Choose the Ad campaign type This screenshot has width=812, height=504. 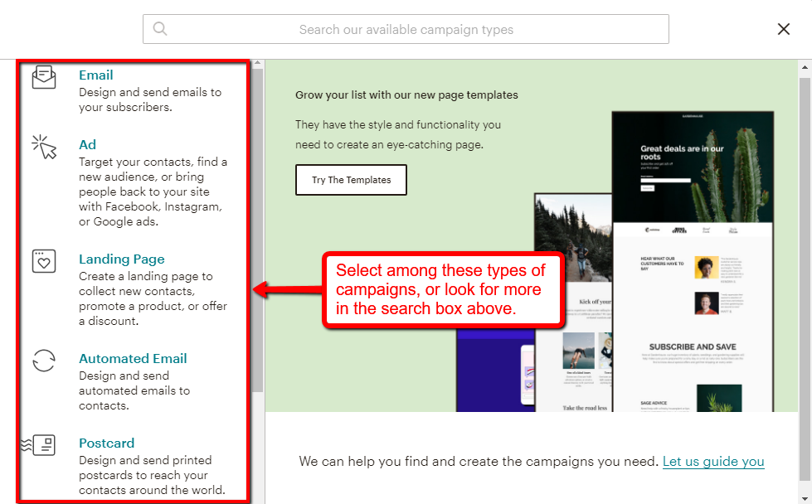(x=88, y=144)
